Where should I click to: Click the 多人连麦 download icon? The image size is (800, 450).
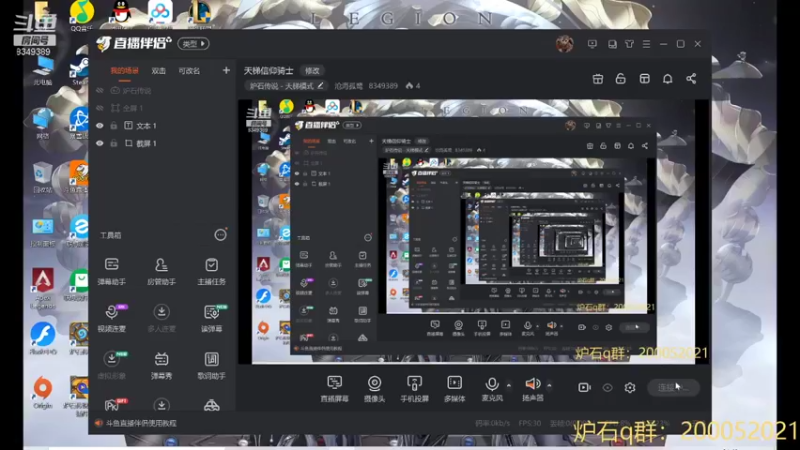pos(161,312)
